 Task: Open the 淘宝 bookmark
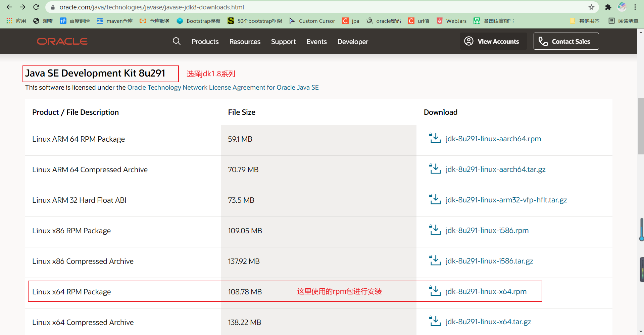tap(43, 21)
